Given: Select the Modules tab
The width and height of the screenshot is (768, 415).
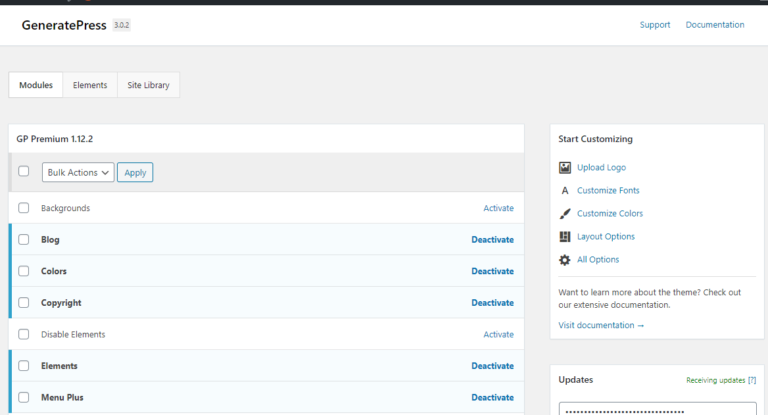Looking at the screenshot, I should pos(36,85).
